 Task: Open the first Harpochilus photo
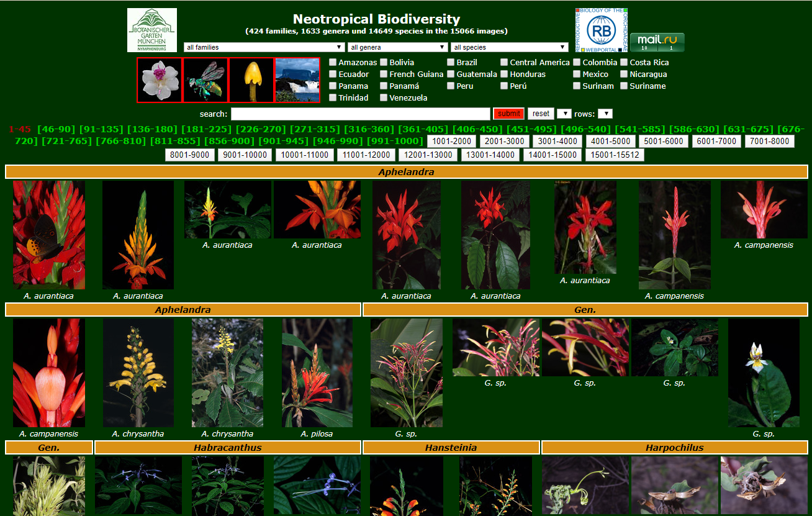coord(585,486)
